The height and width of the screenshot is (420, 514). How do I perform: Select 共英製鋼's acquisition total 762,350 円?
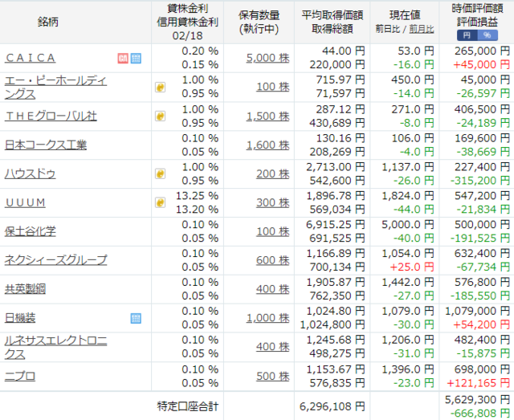(x=337, y=296)
